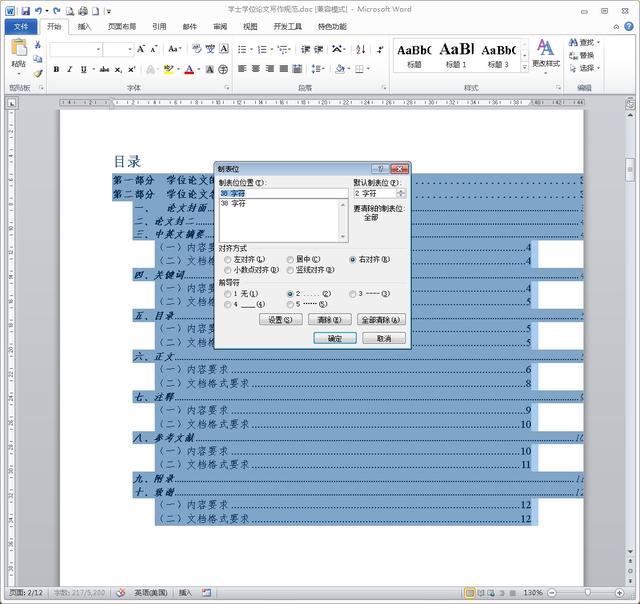Expand the 字体 dialog launcher
This screenshot has height=604, width=640.
point(227,88)
